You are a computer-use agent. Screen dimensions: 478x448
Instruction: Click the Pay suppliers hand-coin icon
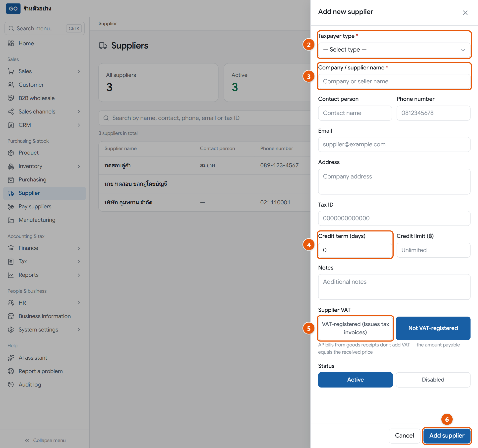click(x=11, y=207)
